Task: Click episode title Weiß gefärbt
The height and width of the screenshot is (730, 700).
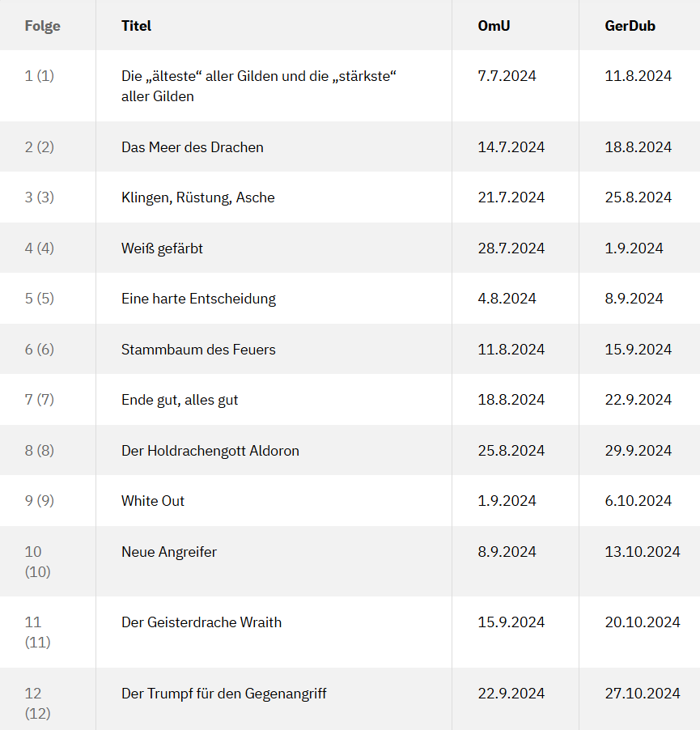Action: [x=162, y=248]
